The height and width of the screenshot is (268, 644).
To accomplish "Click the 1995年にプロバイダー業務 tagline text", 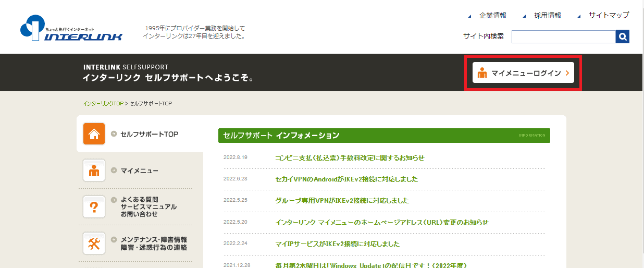I will [194, 32].
